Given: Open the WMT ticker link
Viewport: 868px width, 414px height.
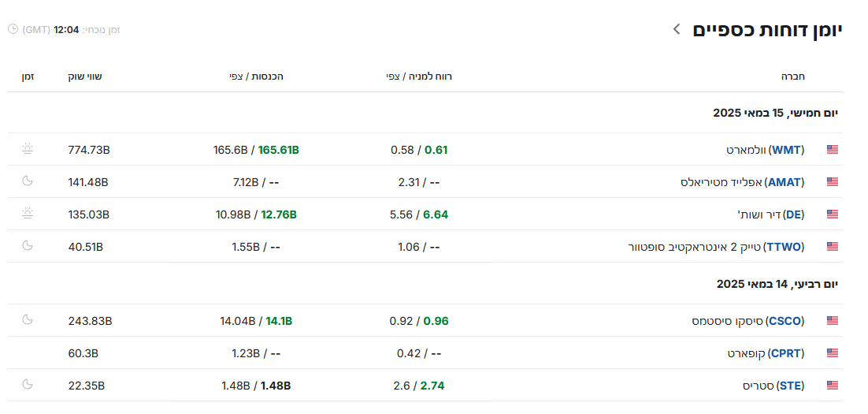Looking at the screenshot, I should tap(787, 150).
